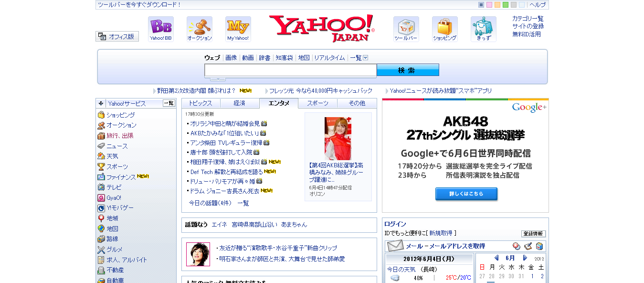Image resolution: width=644 pixels, height=283 pixels.
Task: Select the 画像 search type
Action: click(x=231, y=58)
